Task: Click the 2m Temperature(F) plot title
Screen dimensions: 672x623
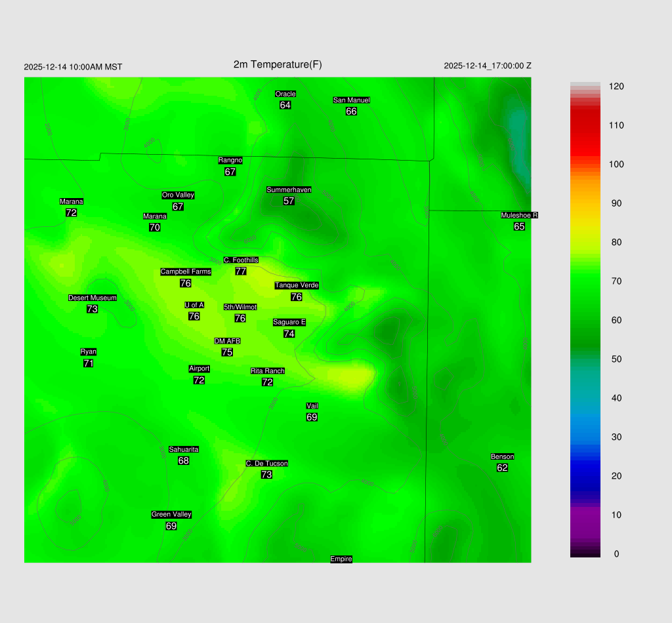Action: tap(278, 64)
